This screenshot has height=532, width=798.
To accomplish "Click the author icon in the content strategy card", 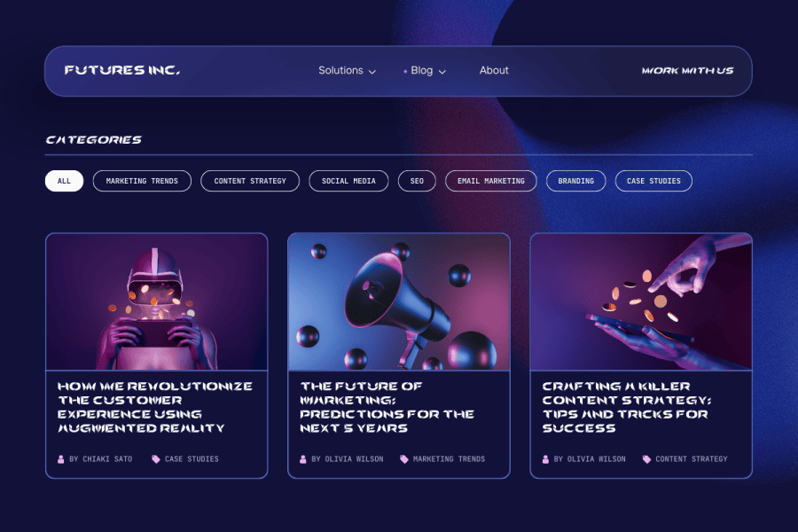I will (545, 459).
